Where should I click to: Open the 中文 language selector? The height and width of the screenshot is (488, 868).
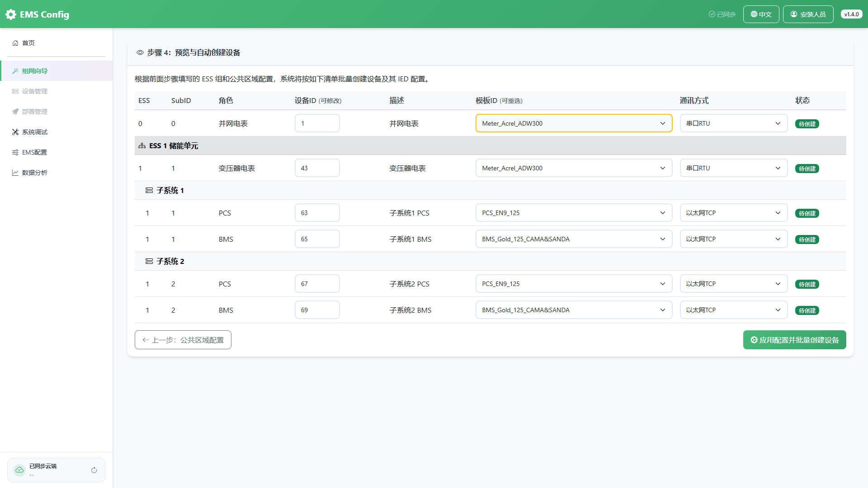point(761,14)
